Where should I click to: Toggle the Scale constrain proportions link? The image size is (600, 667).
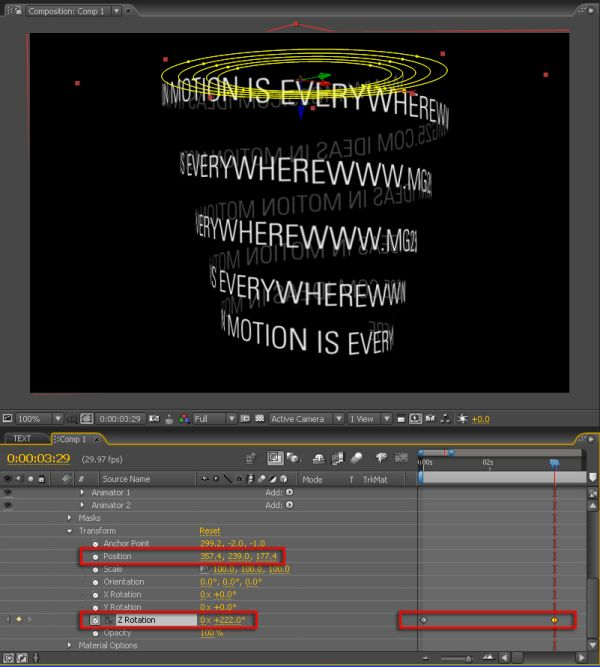tap(205, 569)
